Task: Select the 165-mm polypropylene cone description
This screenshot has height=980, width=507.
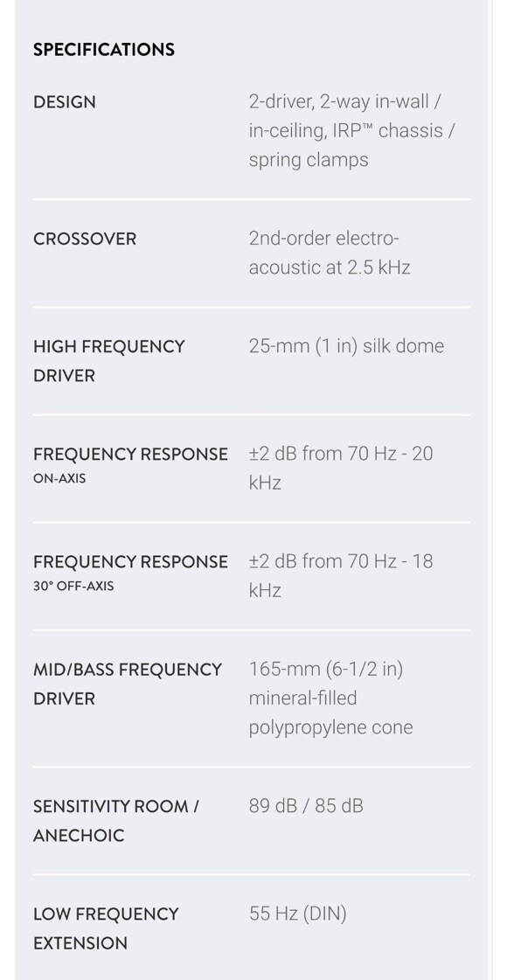Action: tap(330, 699)
